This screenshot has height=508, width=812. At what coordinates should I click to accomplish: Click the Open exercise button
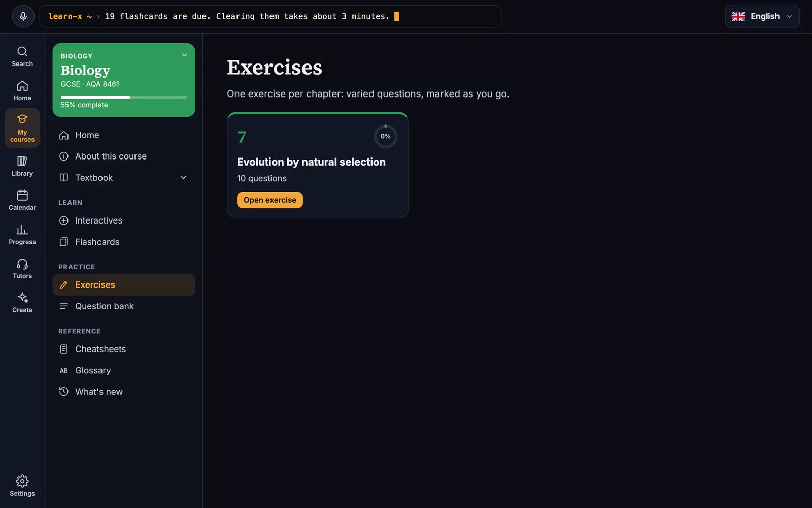270,200
